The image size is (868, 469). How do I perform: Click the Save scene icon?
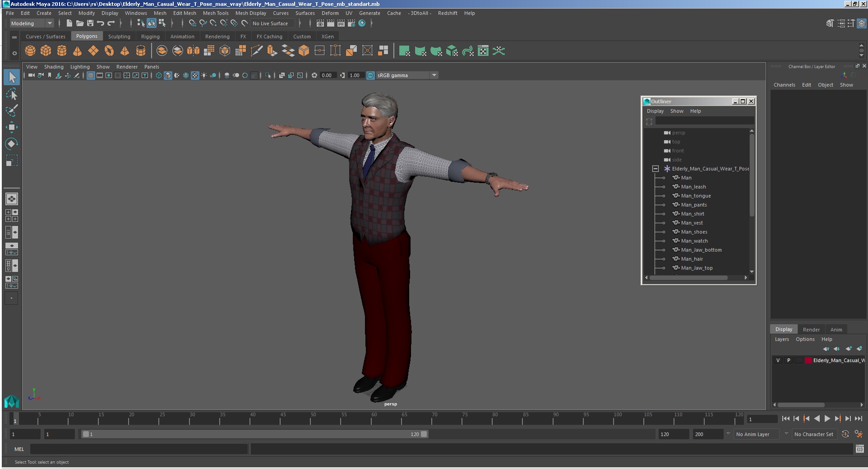tap(90, 23)
